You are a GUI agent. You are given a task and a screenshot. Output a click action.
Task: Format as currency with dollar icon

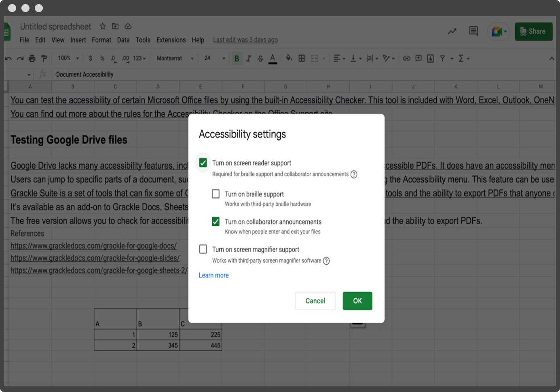click(90, 58)
